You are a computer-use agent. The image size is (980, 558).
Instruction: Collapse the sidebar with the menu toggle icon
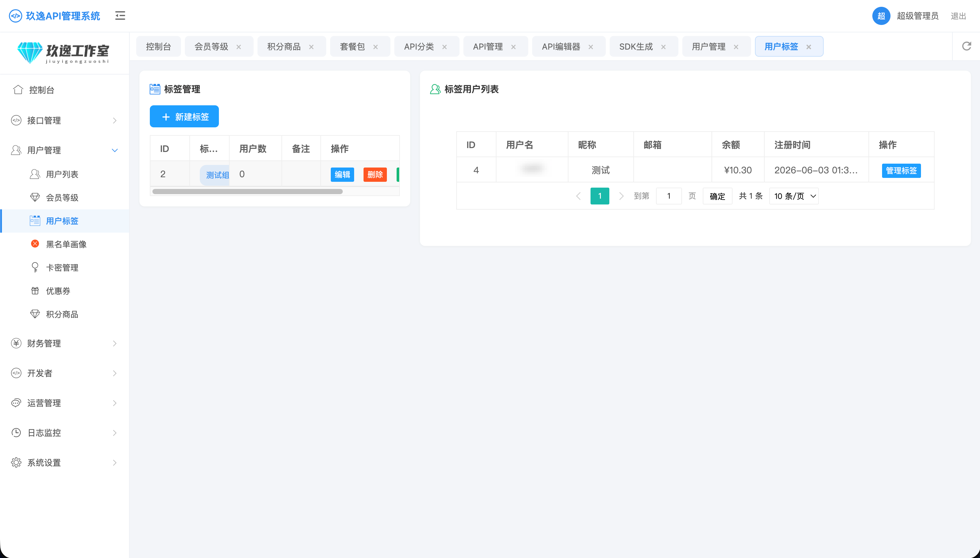click(120, 16)
